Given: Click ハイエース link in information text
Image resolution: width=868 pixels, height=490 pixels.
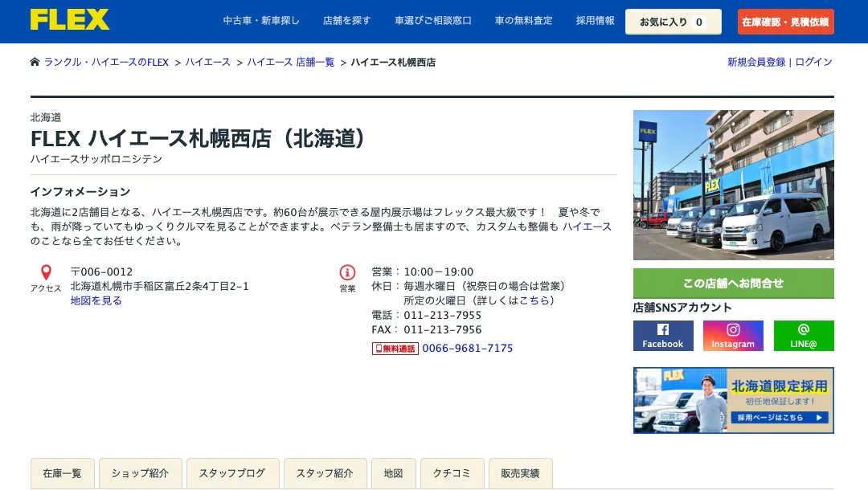Looking at the screenshot, I should [587, 227].
